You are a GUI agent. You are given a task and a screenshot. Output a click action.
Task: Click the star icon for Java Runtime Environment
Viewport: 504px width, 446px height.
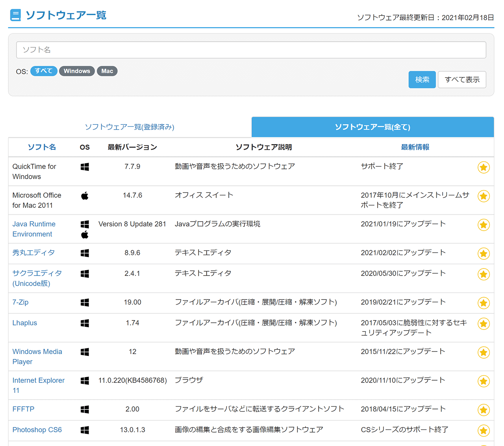tap(484, 225)
